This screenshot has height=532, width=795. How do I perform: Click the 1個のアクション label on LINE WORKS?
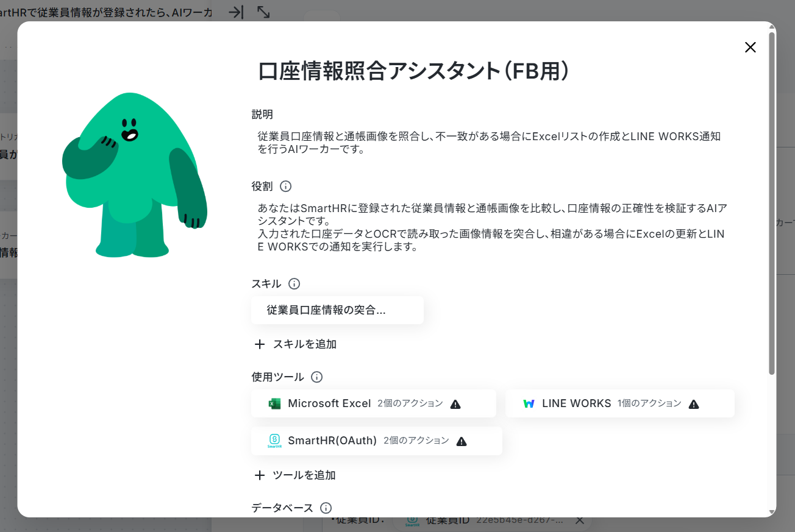pos(649,403)
